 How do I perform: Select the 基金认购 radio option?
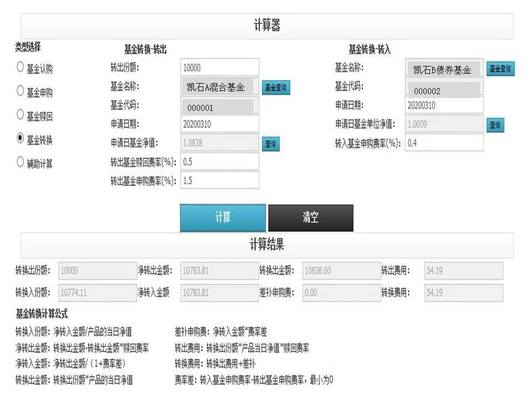point(21,67)
